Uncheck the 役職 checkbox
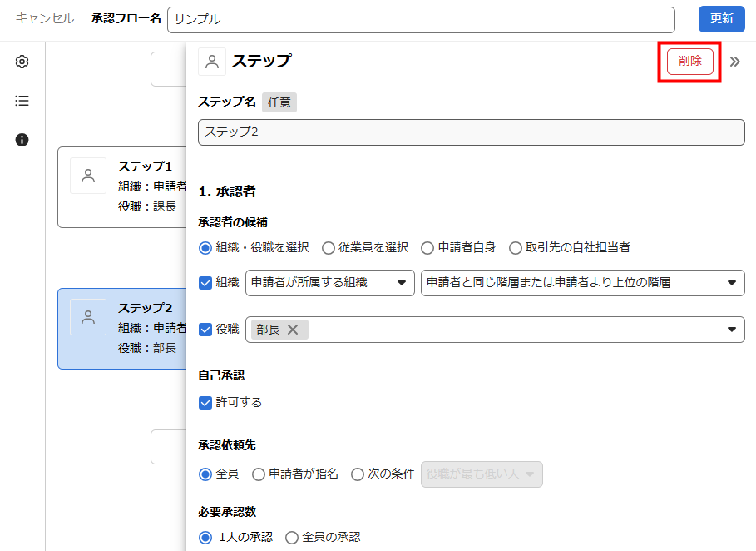Screen dimensions: 756x551 pyautogui.click(x=205, y=329)
